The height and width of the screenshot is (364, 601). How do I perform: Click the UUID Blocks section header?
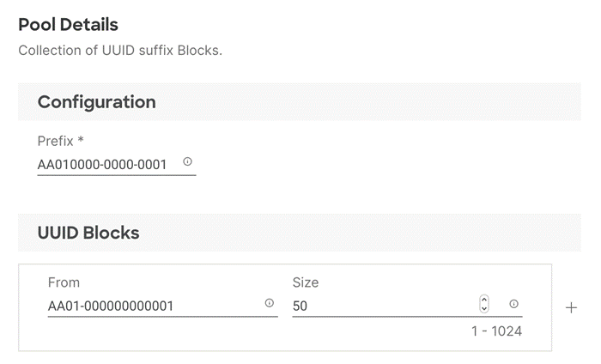click(88, 233)
